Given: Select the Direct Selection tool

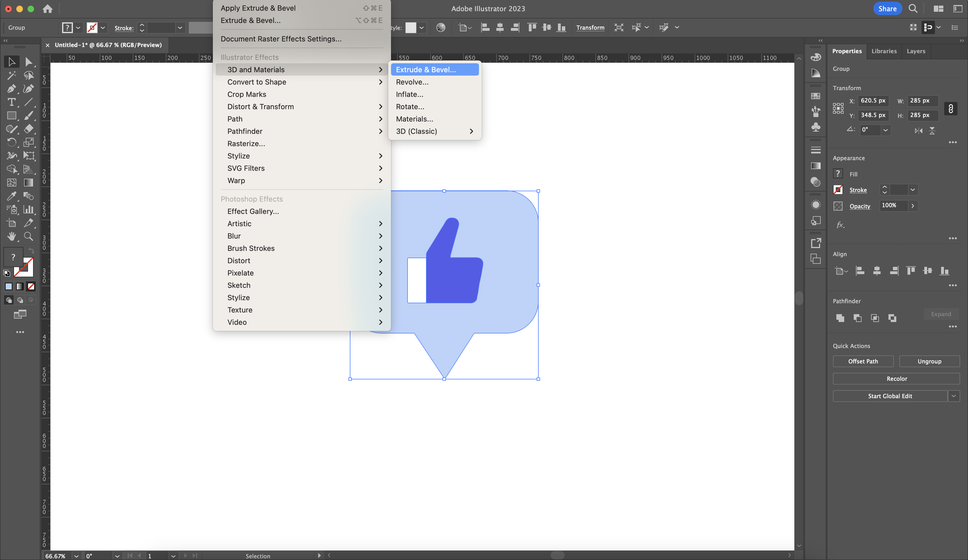Looking at the screenshot, I should (28, 62).
